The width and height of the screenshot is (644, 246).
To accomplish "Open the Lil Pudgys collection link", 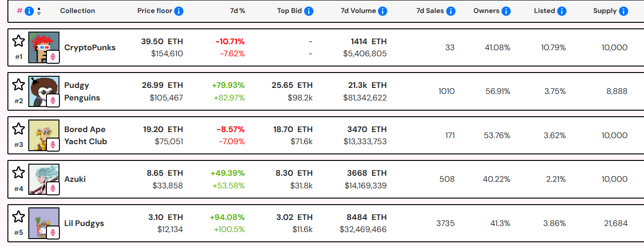I will pyautogui.click(x=84, y=223).
